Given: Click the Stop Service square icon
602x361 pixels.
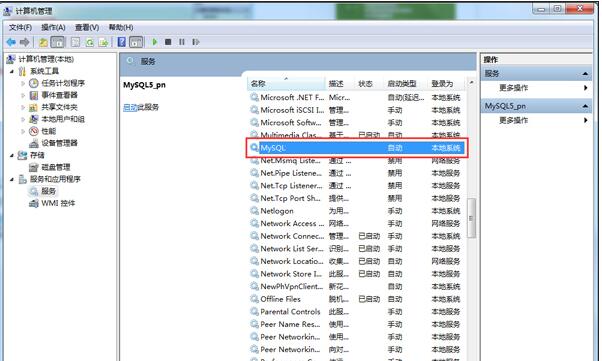Looking at the screenshot, I should tap(168, 41).
